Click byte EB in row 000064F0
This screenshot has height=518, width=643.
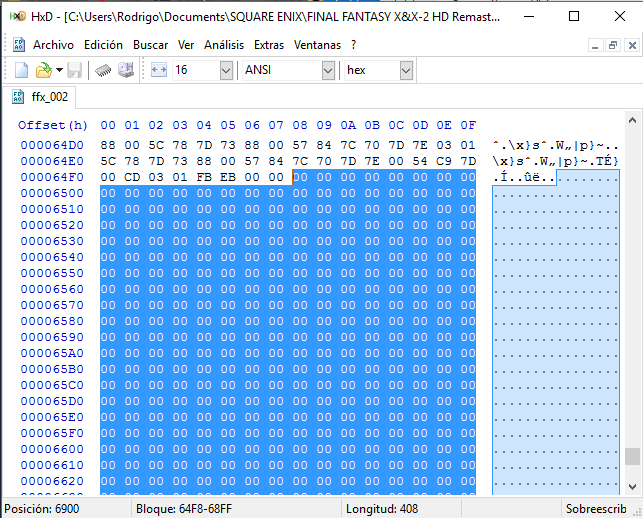click(228, 177)
